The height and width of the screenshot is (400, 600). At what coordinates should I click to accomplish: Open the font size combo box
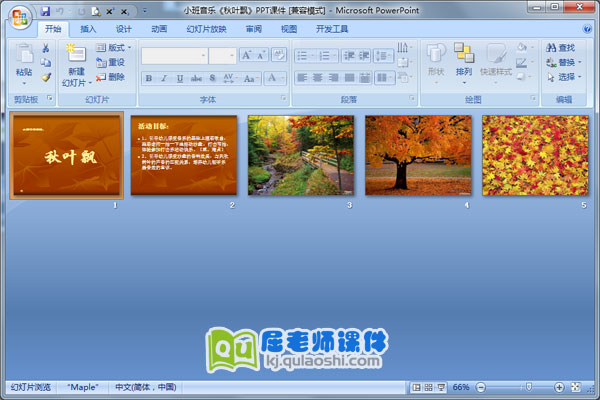coord(222,56)
